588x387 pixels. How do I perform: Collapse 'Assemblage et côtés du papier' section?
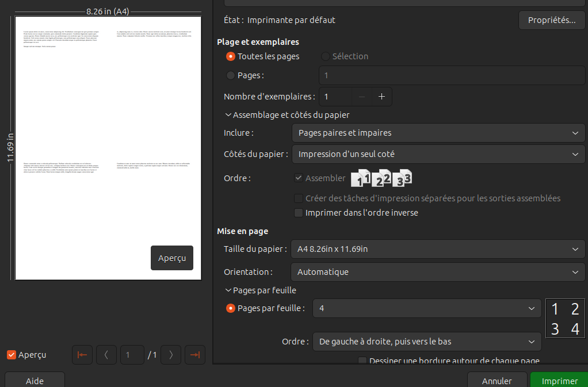228,115
